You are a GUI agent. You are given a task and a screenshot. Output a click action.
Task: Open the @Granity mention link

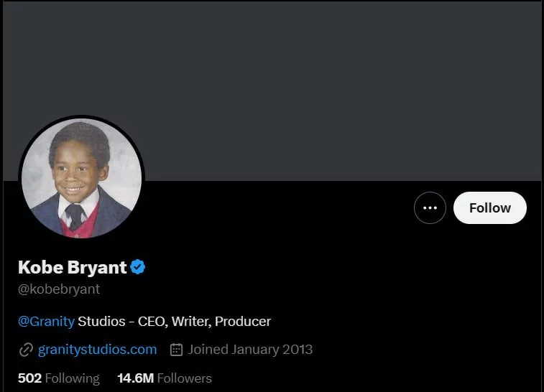tap(46, 321)
